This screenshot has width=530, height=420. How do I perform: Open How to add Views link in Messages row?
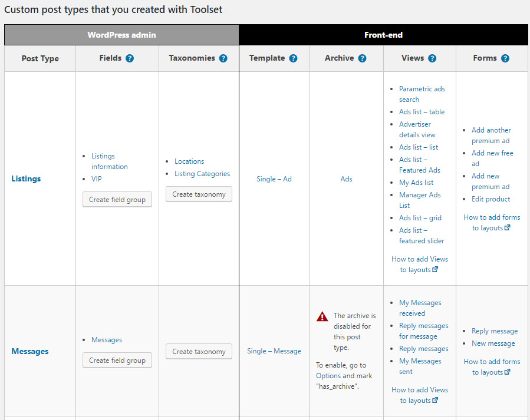click(420, 395)
